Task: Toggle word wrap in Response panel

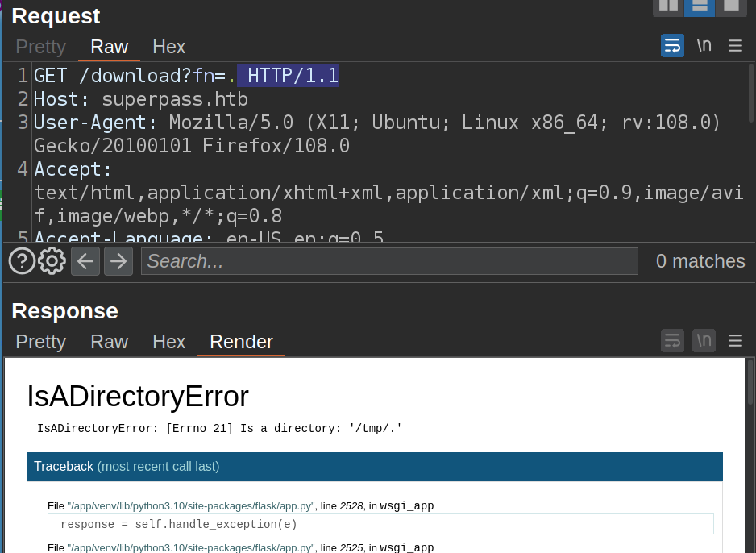Action: coord(672,341)
